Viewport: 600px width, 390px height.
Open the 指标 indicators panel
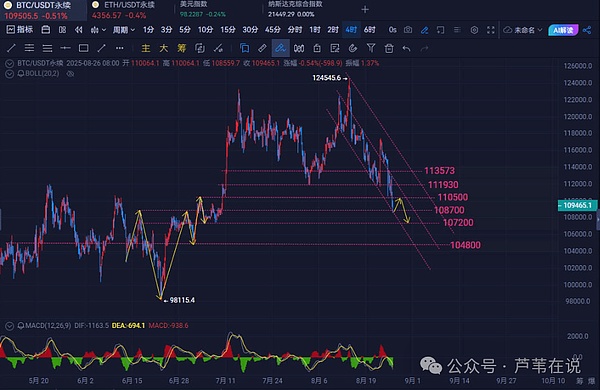click(x=20, y=29)
